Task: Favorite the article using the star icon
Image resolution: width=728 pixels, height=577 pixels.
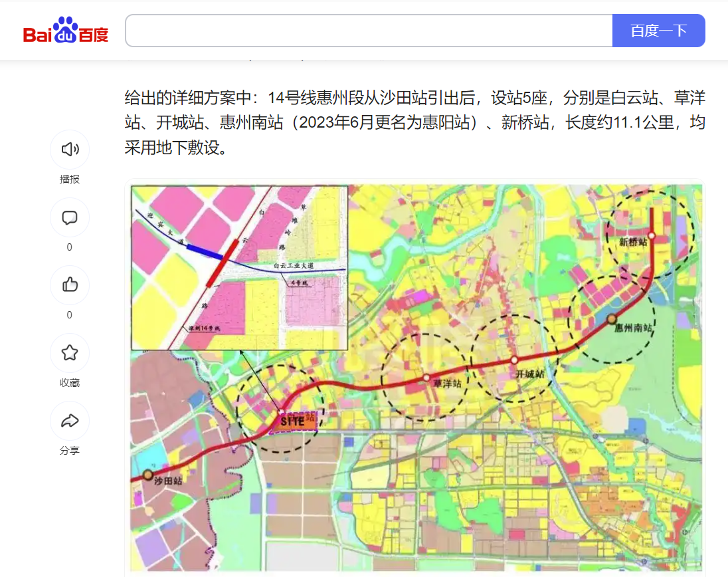Action: (x=70, y=353)
